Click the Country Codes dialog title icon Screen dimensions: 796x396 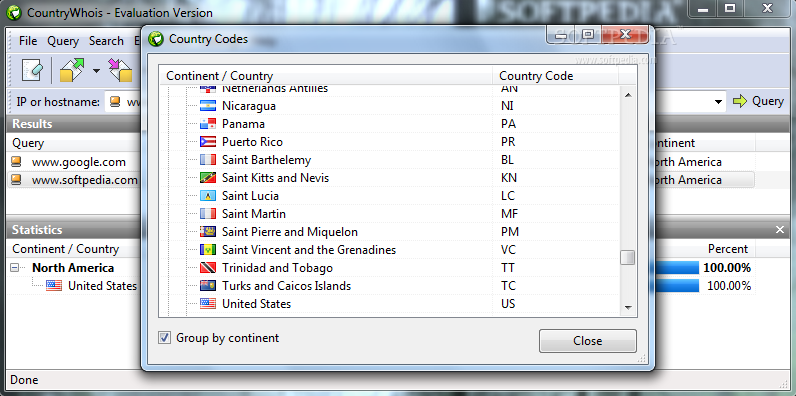[156, 39]
